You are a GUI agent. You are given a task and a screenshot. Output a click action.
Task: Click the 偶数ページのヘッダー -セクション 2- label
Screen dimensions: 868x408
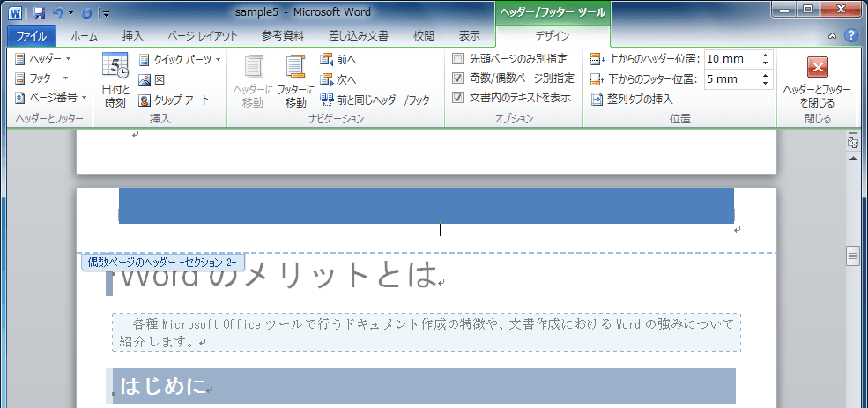click(x=162, y=262)
